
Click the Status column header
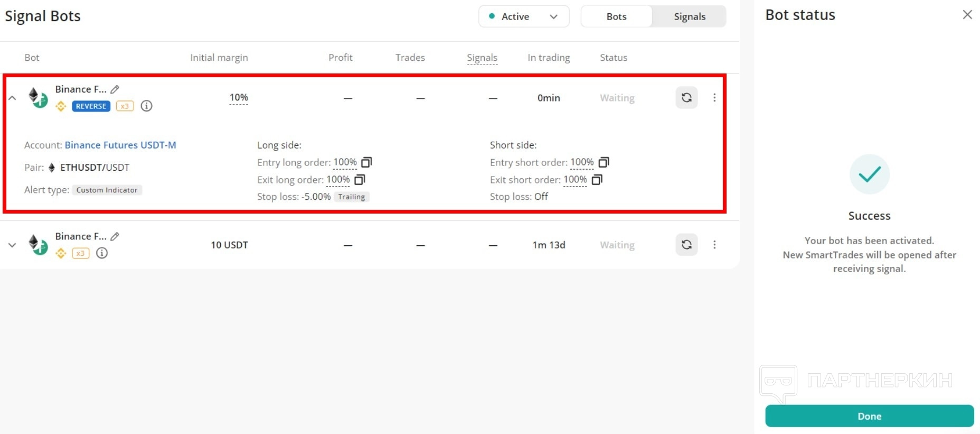pyautogui.click(x=614, y=58)
